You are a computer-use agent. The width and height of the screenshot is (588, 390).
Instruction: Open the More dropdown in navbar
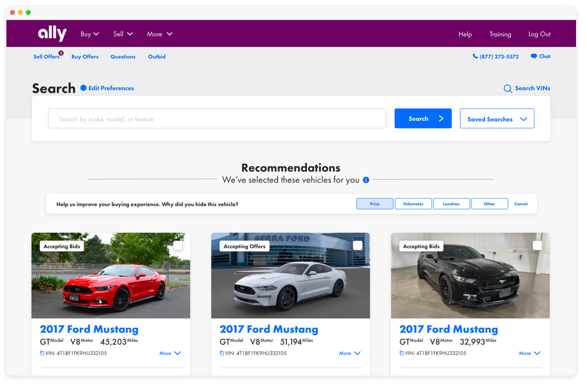(160, 34)
